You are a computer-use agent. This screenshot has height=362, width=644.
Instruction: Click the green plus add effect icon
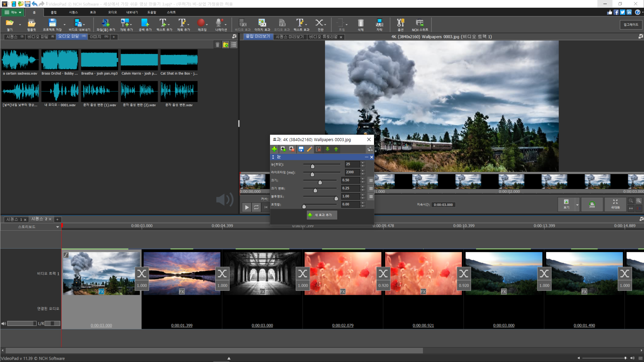point(274,149)
